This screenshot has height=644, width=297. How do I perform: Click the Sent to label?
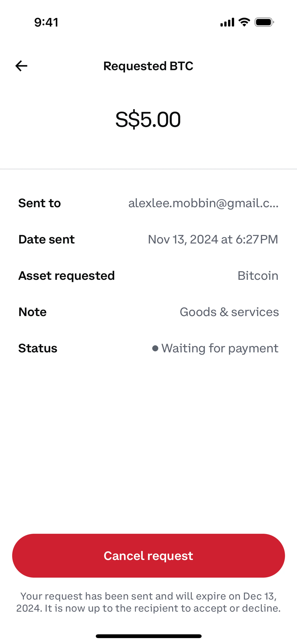[x=39, y=203]
